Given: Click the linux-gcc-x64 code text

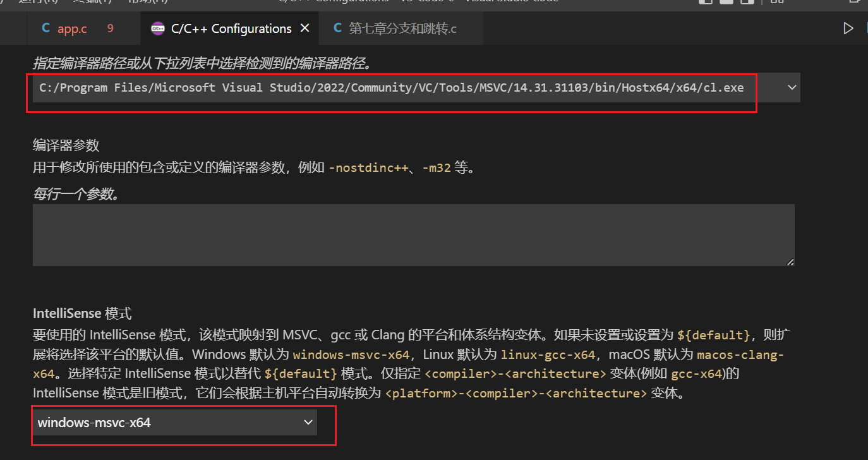Looking at the screenshot, I should point(548,354).
